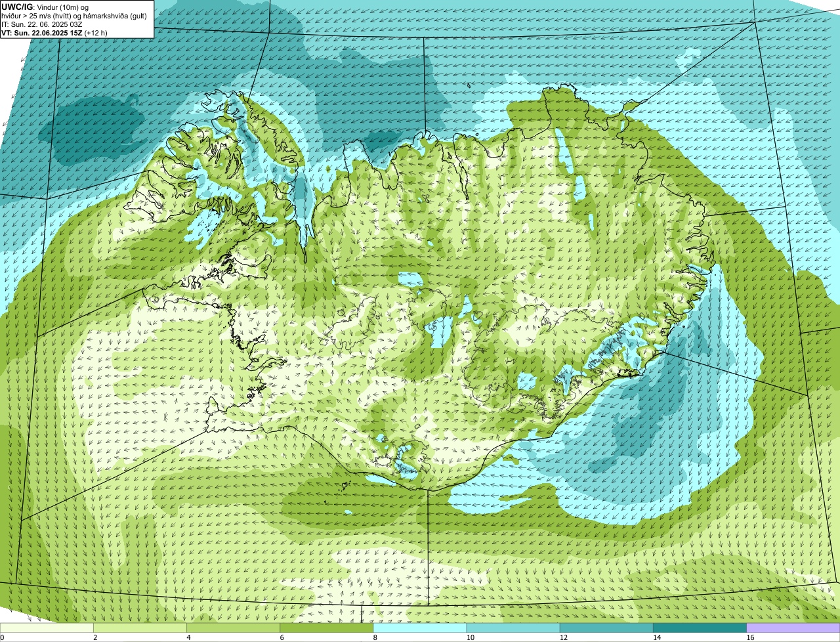Click the valid time "VT: Sun. 22.06.2025 15Z (+12 h)"

click(54, 33)
